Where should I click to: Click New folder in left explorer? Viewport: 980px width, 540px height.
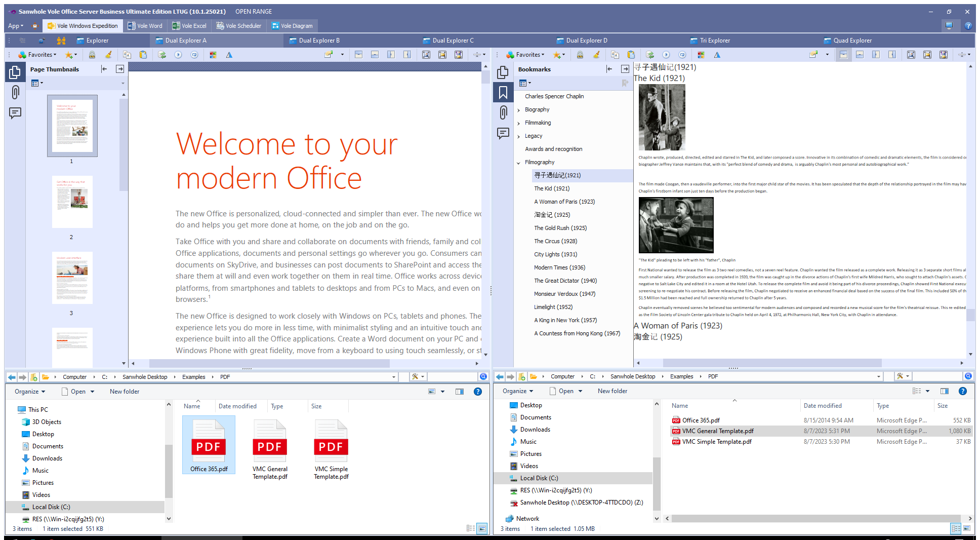point(125,392)
